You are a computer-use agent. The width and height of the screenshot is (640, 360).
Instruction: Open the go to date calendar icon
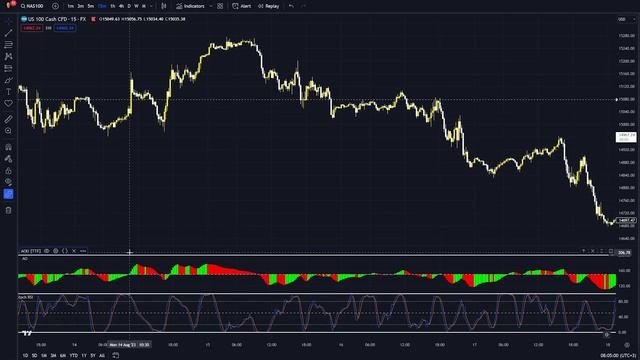116,356
